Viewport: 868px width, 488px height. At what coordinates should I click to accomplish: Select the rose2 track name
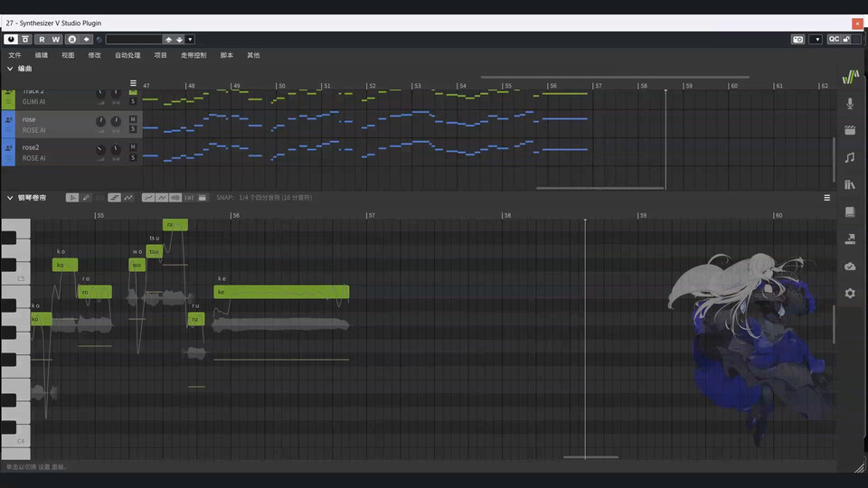(31, 147)
